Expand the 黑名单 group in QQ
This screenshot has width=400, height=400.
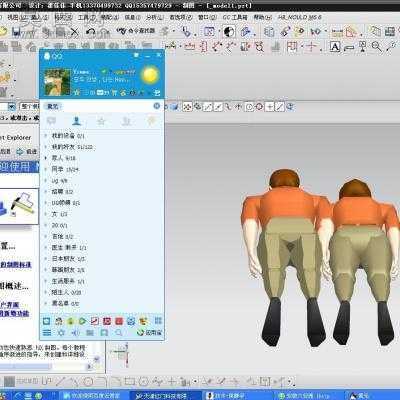(x=65, y=303)
